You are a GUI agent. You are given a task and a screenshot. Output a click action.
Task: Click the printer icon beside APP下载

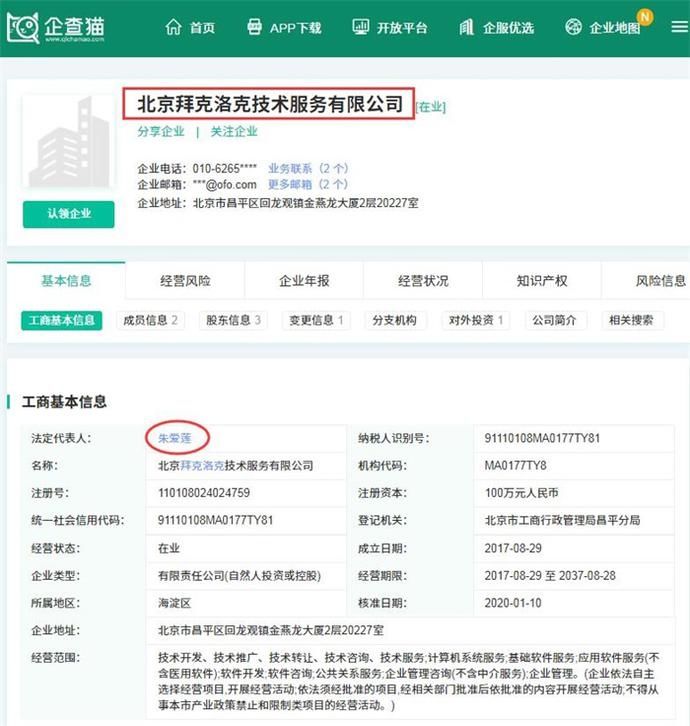point(254,27)
